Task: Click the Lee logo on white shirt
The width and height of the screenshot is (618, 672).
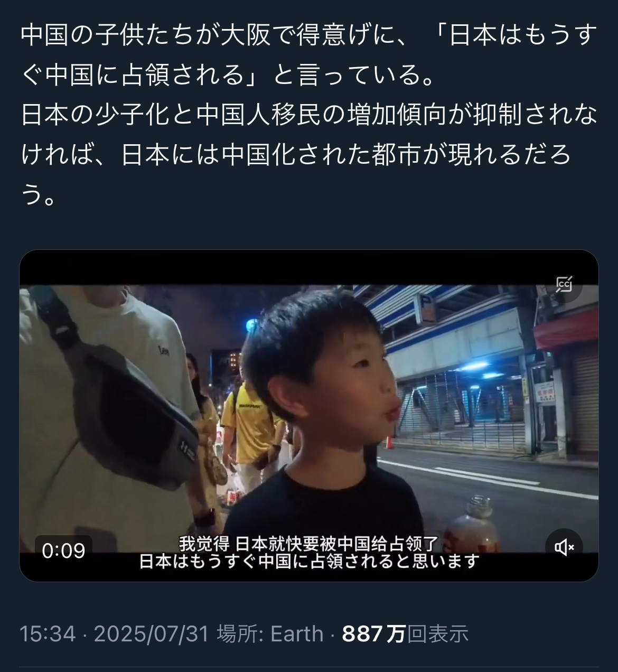Action: pos(164,350)
